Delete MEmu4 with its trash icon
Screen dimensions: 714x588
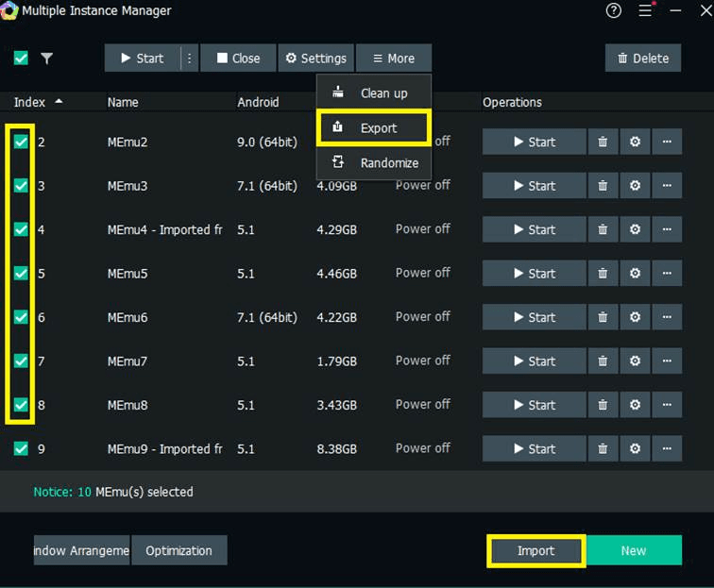tap(603, 229)
